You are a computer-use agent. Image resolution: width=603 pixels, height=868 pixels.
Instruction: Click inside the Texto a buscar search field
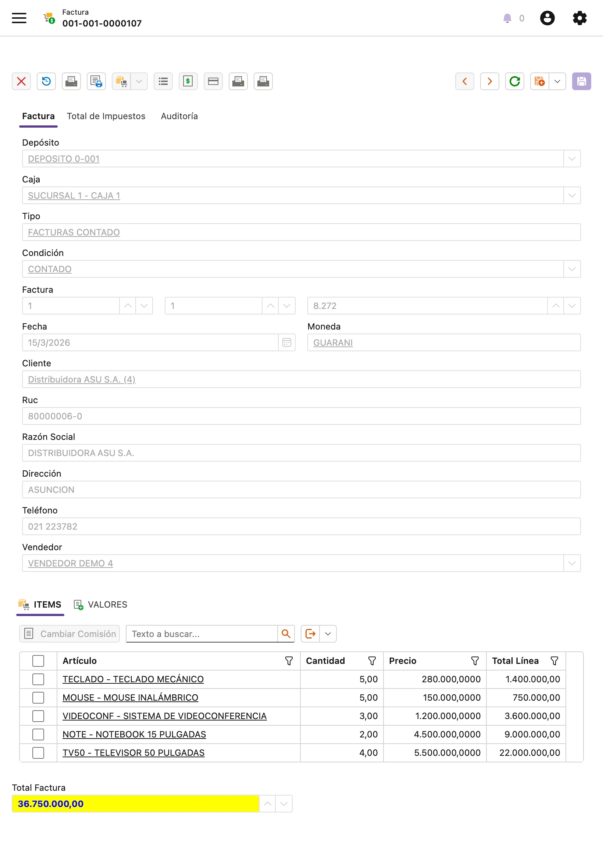pyautogui.click(x=201, y=634)
